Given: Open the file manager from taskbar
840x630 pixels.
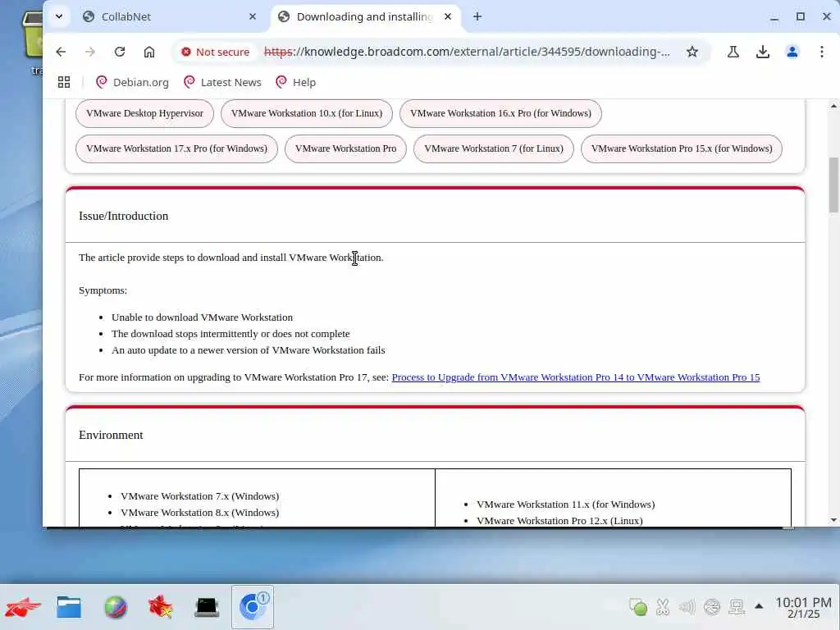Looking at the screenshot, I should 69,607.
